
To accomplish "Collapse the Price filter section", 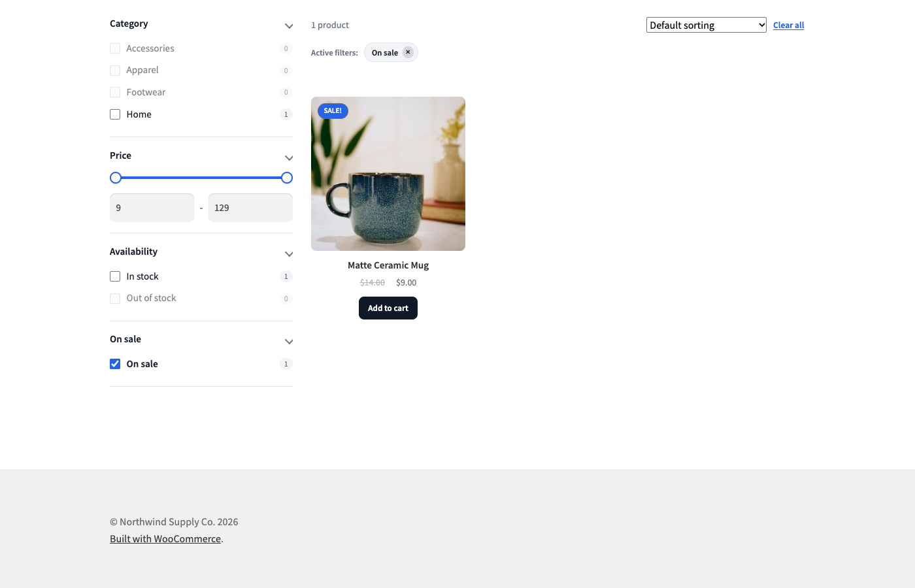I will (x=289, y=158).
